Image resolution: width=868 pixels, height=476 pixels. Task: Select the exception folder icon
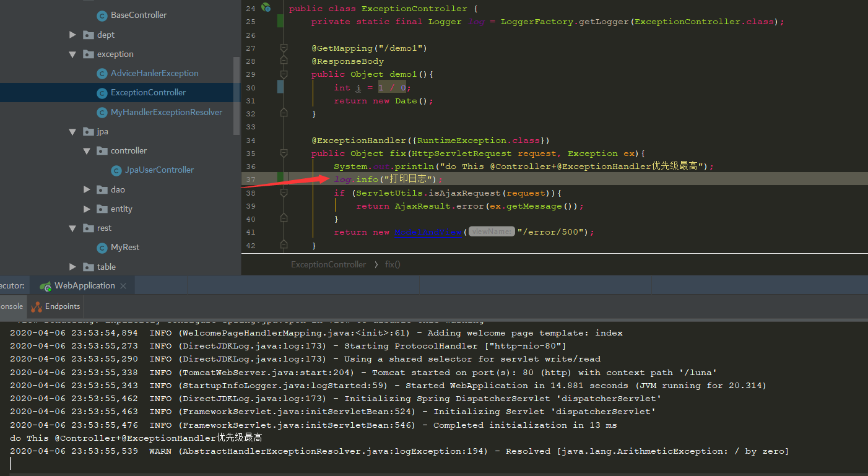(89, 54)
